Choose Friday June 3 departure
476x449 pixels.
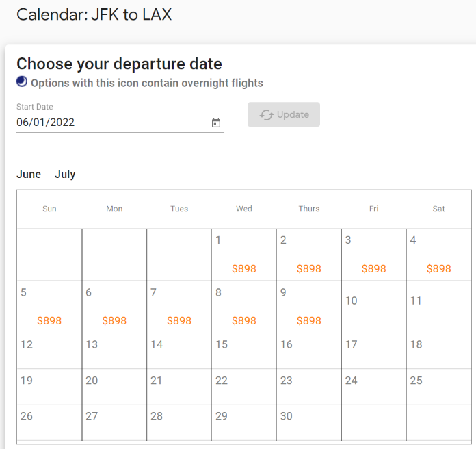[373, 255]
